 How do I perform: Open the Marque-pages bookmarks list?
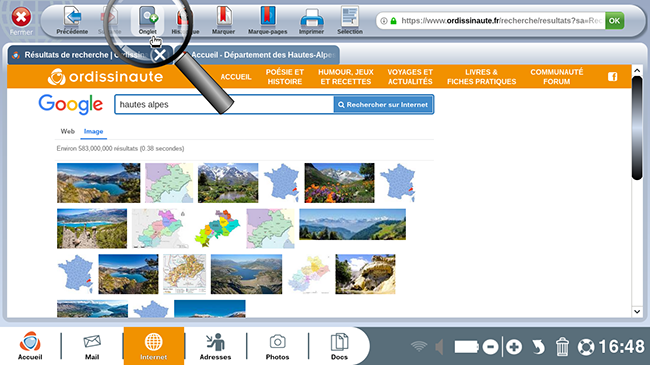268,20
